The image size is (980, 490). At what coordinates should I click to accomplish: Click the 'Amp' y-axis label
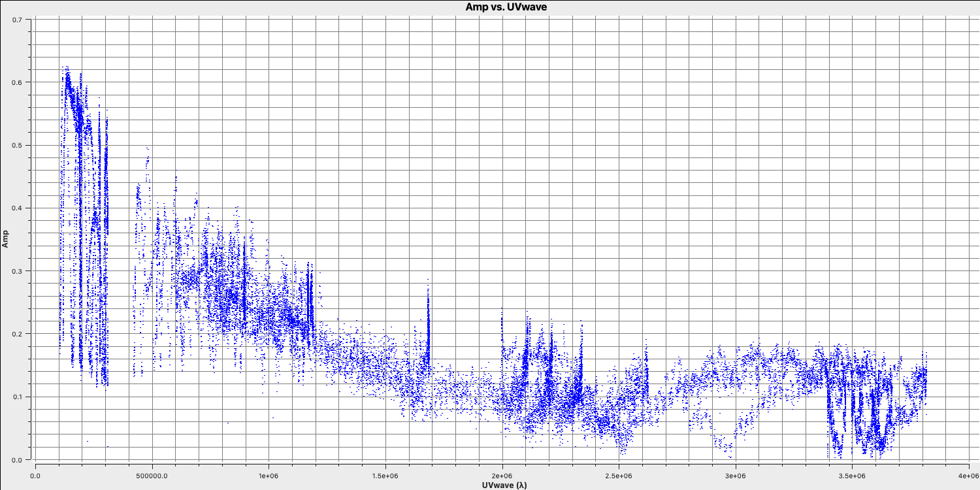5,238
